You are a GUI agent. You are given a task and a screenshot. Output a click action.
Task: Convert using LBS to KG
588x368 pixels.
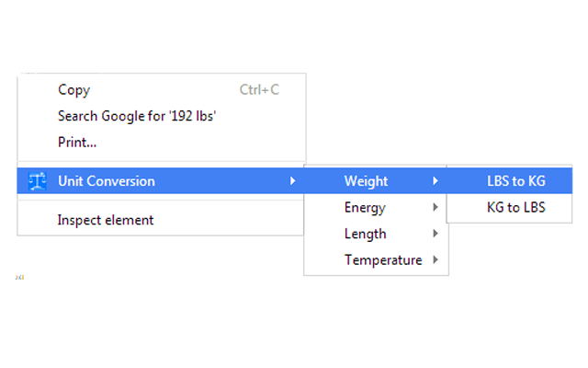[515, 181]
